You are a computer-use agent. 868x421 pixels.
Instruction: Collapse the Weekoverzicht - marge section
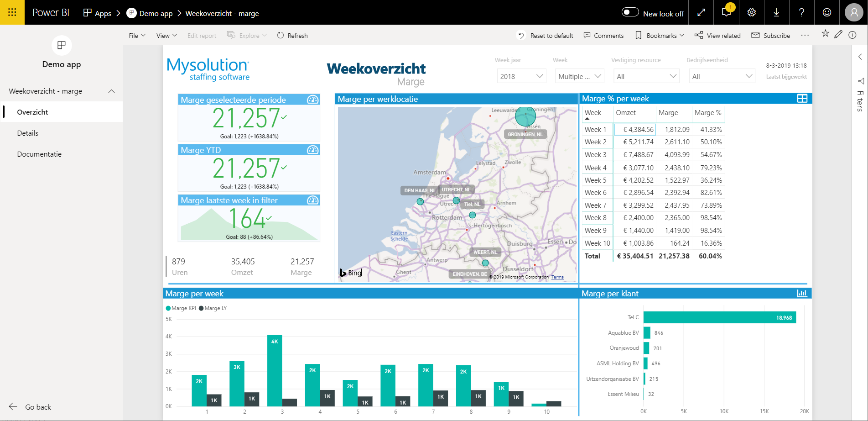point(111,91)
